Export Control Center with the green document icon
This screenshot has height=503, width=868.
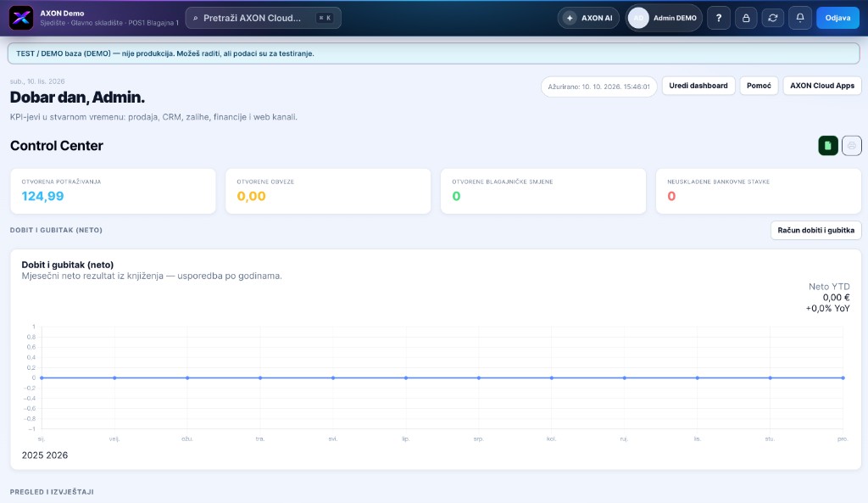[828, 146]
